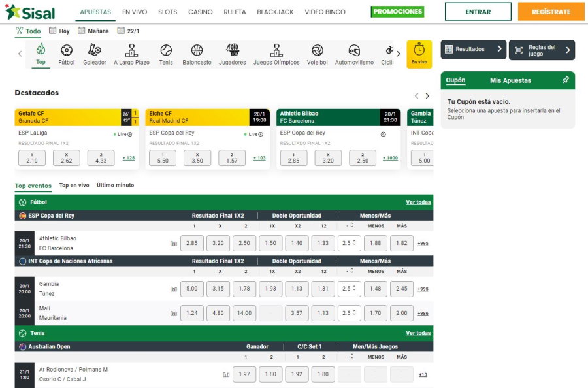588x388 pixels.
Task: Show next Destacados cards
Action: click(x=427, y=96)
